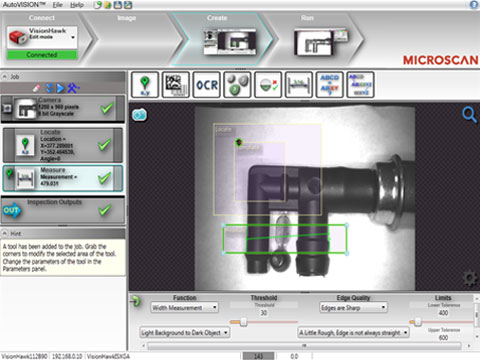Screen dimensions: 480x360
Task: Open the Help menu
Action: (77, 5)
